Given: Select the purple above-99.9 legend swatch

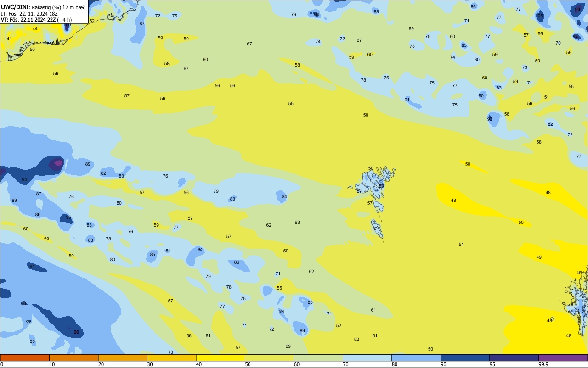Looking at the screenshot, I should pos(563,357).
